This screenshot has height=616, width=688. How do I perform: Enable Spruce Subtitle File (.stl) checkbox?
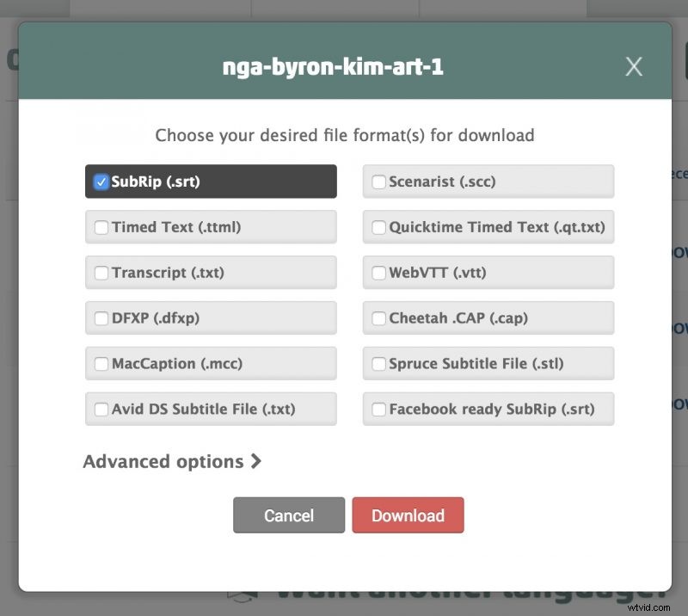[378, 364]
